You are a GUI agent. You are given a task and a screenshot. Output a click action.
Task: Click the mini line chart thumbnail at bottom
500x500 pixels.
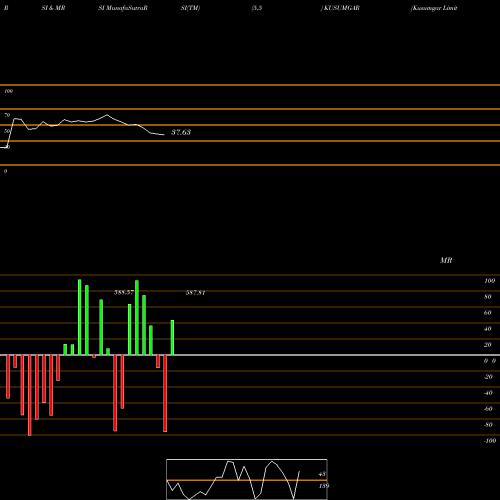[x=247, y=479]
